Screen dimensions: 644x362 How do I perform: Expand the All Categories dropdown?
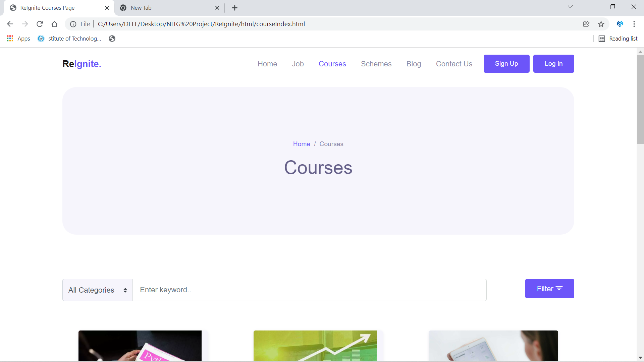pyautogui.click(x=98, y=290)
